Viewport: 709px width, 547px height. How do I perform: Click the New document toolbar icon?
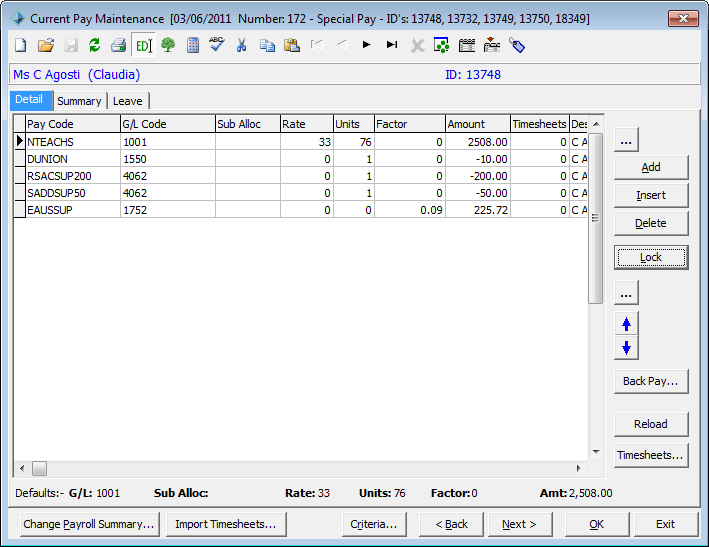21,45
